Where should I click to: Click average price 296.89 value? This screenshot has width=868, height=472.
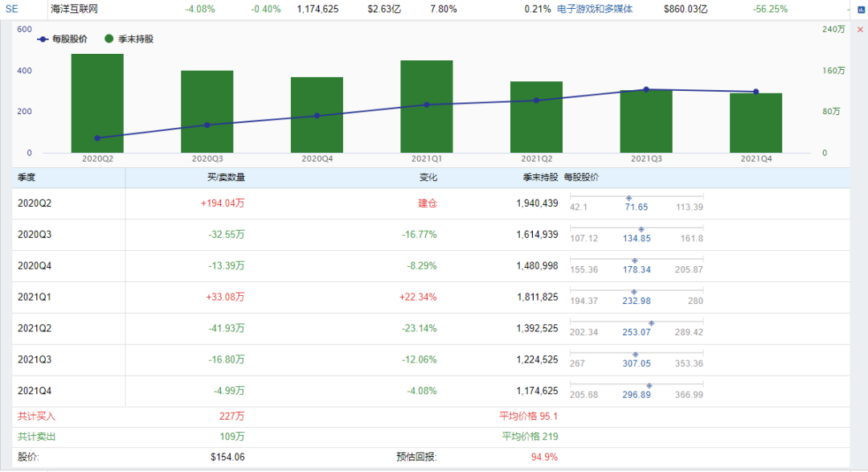(x=637, y=395)
